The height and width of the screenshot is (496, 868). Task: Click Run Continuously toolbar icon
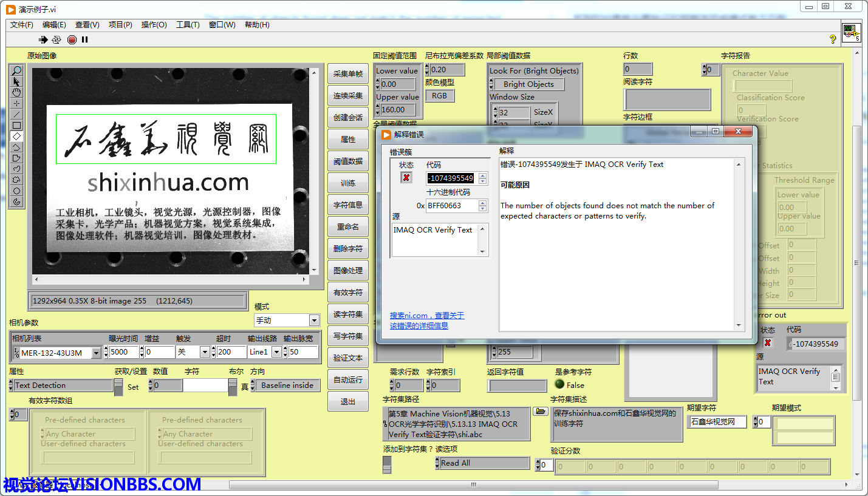click(x=56, y=40)
